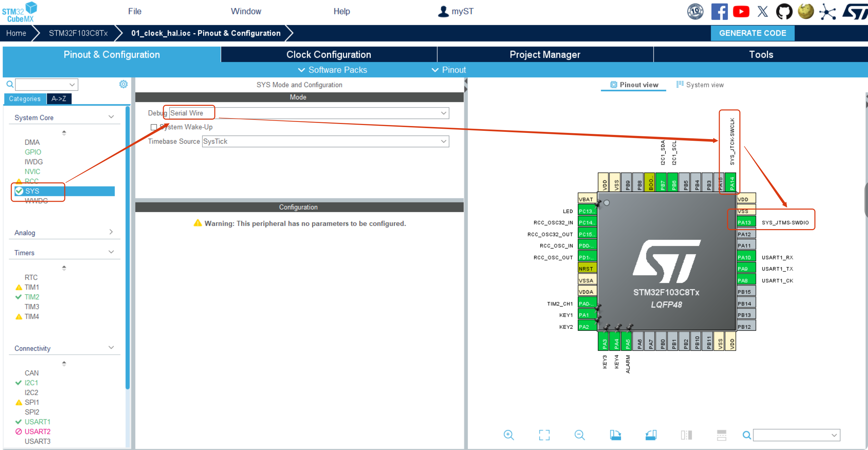Click the 10-year anniversary badge icon

[695, 12]
